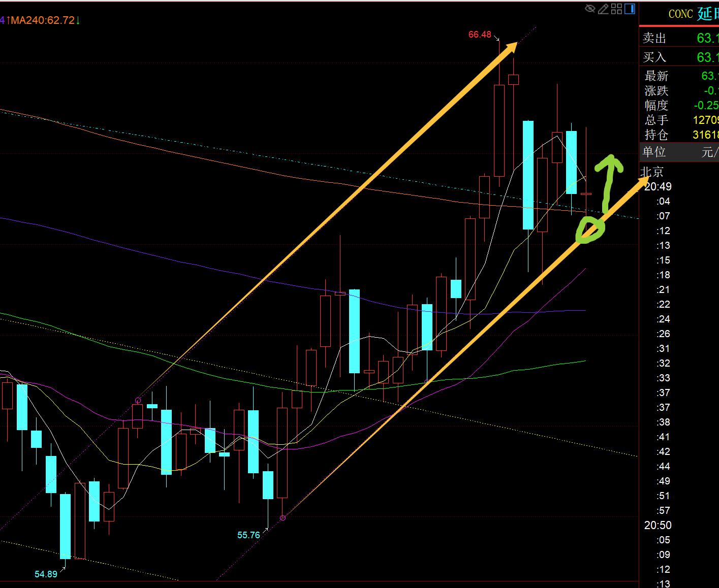Click the 单位 unit row label

pos(654,152)
